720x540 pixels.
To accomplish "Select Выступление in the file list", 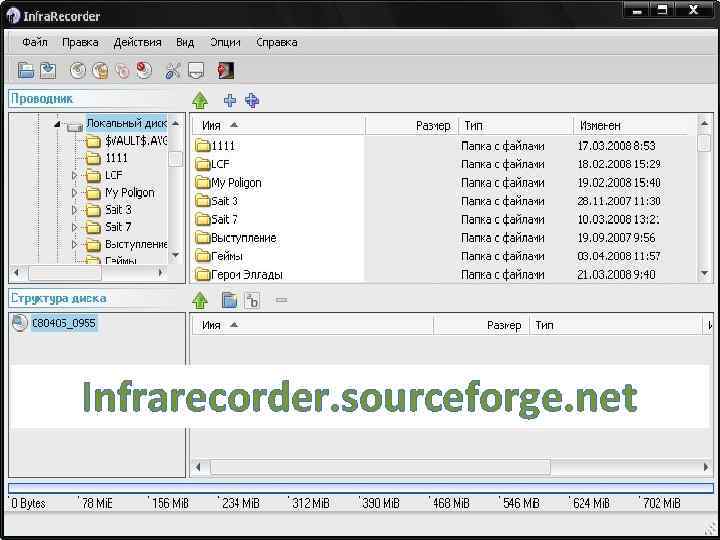I will (x=243, y=238).
